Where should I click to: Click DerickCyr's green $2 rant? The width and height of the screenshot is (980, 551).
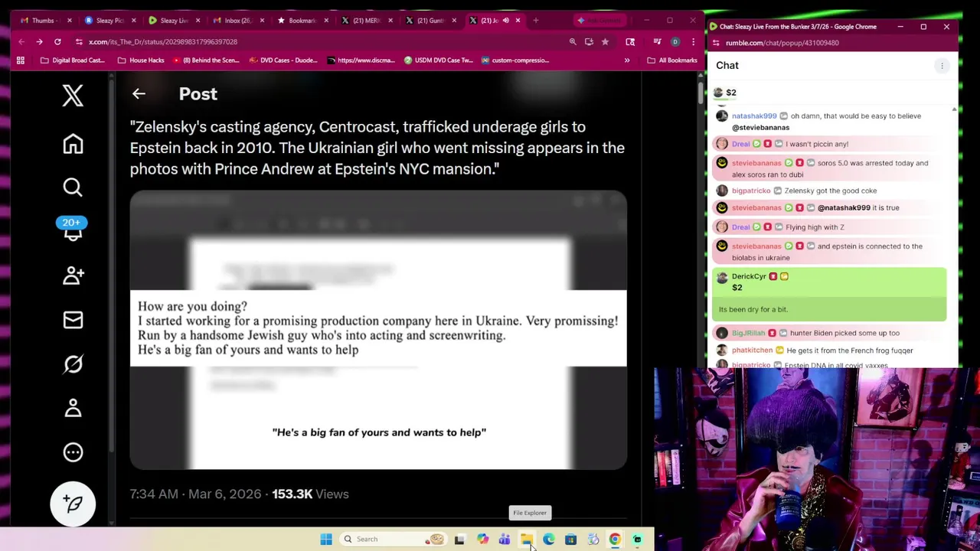coord(829,295)
